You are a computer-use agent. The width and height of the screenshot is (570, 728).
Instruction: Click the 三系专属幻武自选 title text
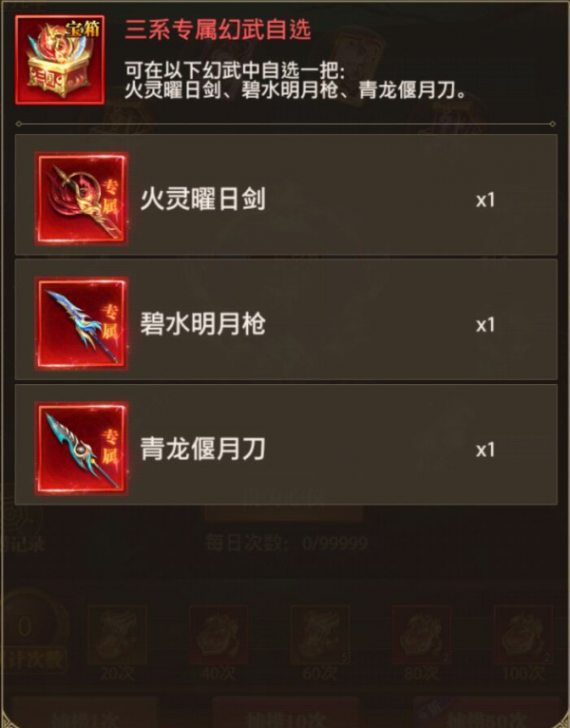(218, 30)
